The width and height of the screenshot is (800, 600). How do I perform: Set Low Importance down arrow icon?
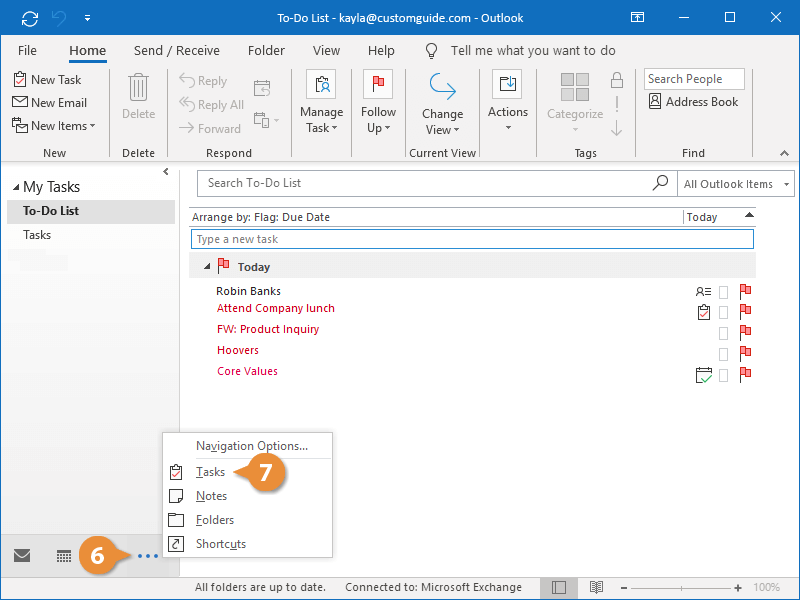point(617,128)
